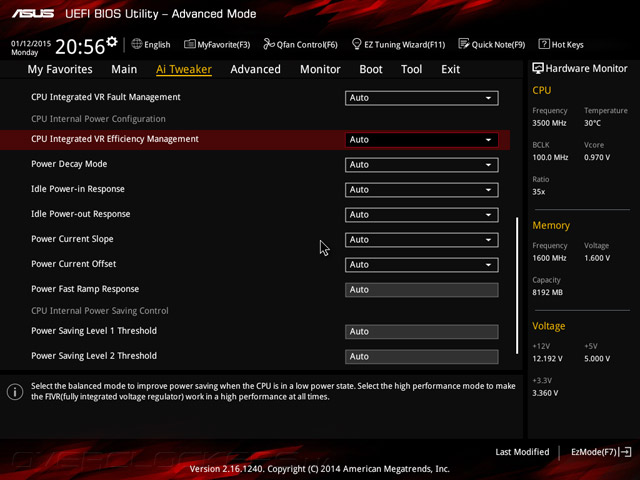Switch to the Tool tab
The height and width of the screenshot is (480, 640).
pyautogui.click(x=411, y=69)
